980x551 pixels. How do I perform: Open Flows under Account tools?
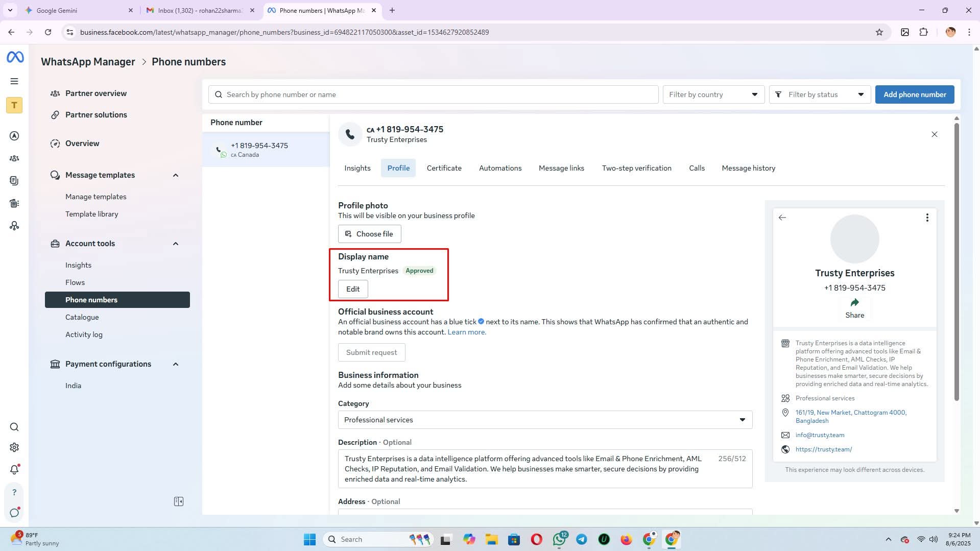(x=75, y=282)
